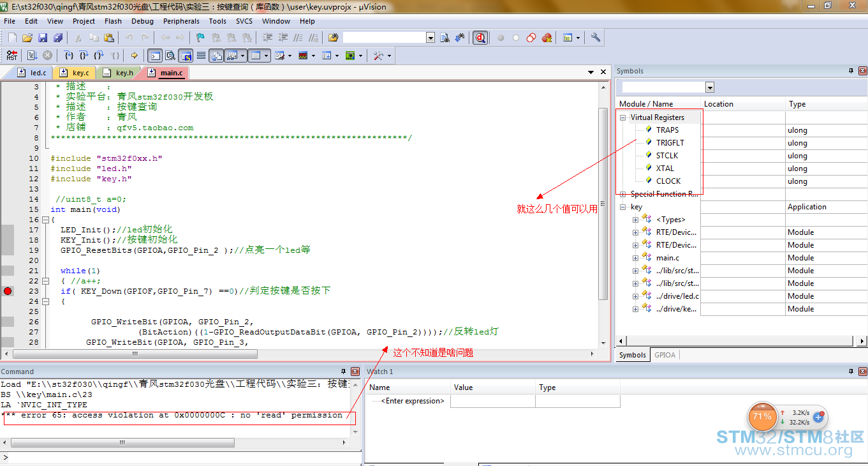Collapse the Virtual Registers node
Viewport: 868px width, 466px height.
(623, 117)
